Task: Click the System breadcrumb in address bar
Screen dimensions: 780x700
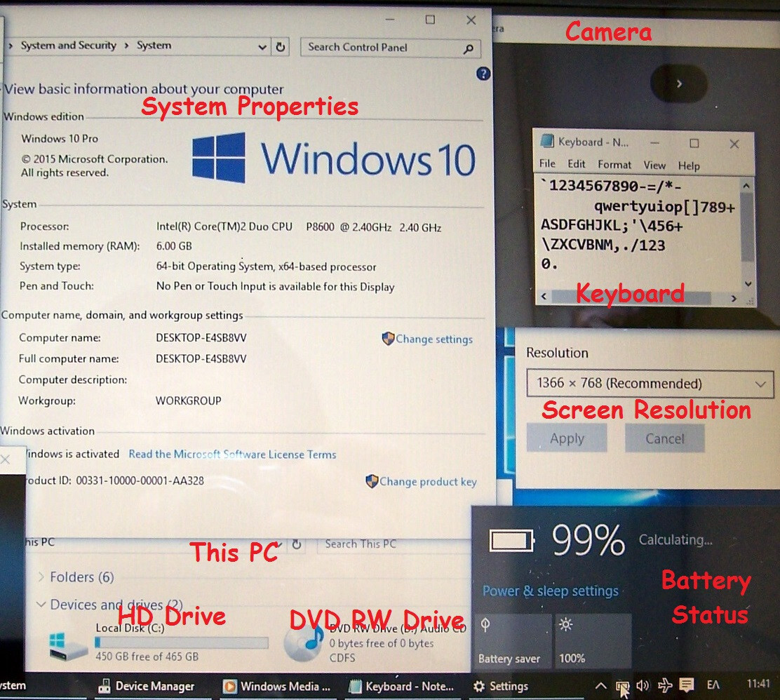Action: tap(154, 46)
